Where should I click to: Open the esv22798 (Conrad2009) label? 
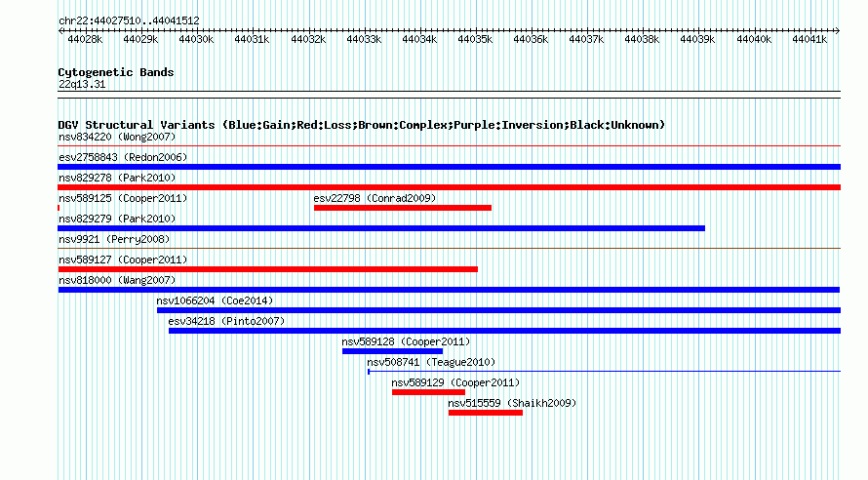[375, 198]
